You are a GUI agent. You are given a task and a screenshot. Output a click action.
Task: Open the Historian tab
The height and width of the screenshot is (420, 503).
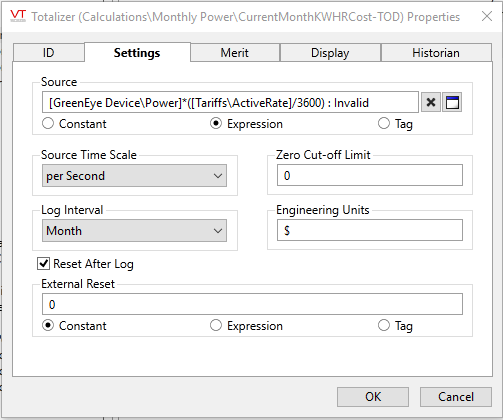click(x=436, y=53)
